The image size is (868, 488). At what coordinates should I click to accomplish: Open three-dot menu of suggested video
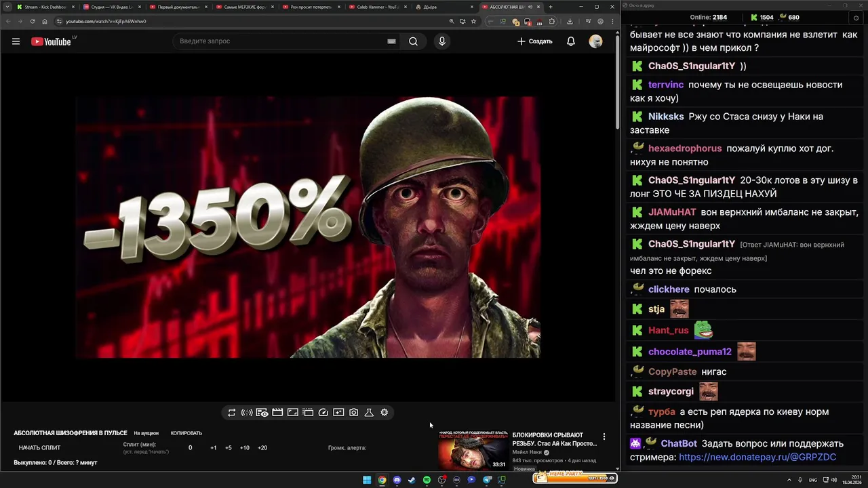pos(604,436)
